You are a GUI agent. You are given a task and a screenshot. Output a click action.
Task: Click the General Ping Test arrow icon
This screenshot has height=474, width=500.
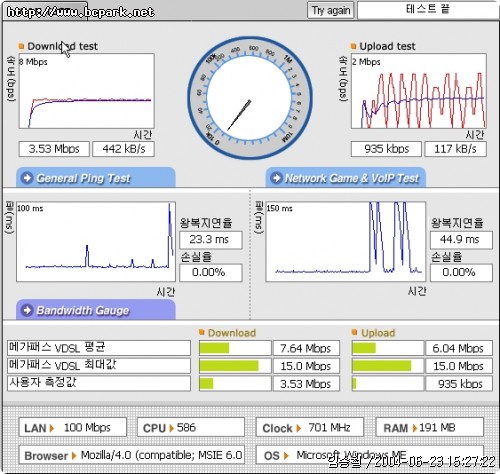pyautogui.click(x=27, y=178)
